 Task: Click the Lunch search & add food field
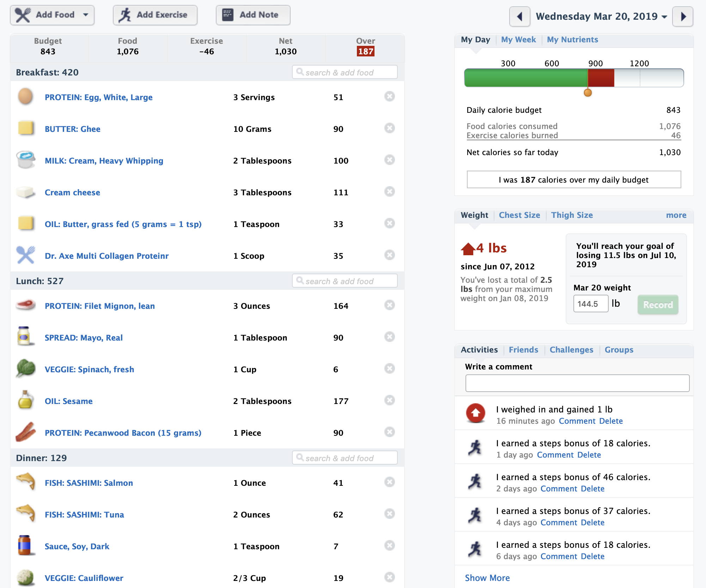pos(345,281)
